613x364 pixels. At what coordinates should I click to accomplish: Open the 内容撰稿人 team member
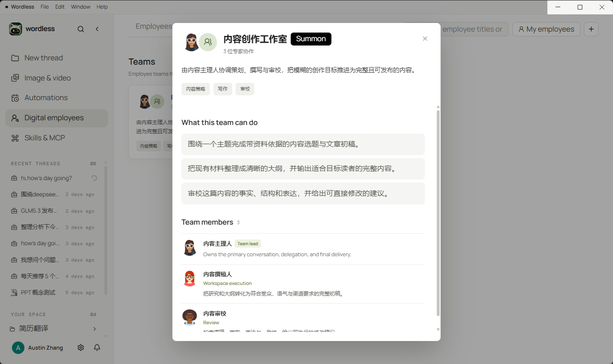303,284
